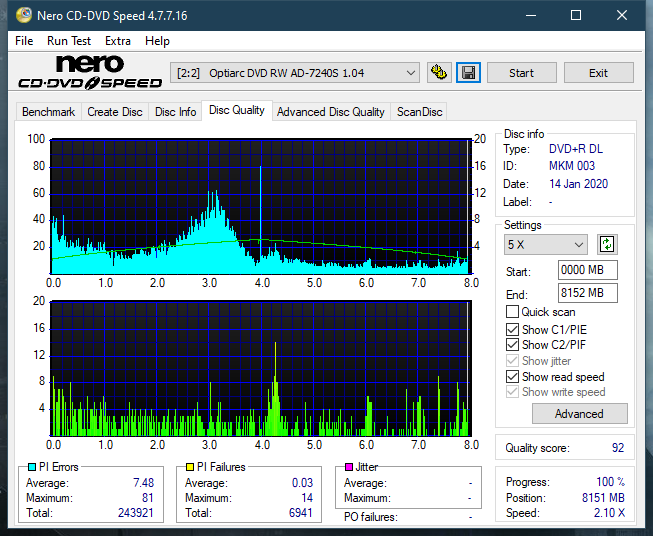Click the disc type DVD+R DL text

576,149
